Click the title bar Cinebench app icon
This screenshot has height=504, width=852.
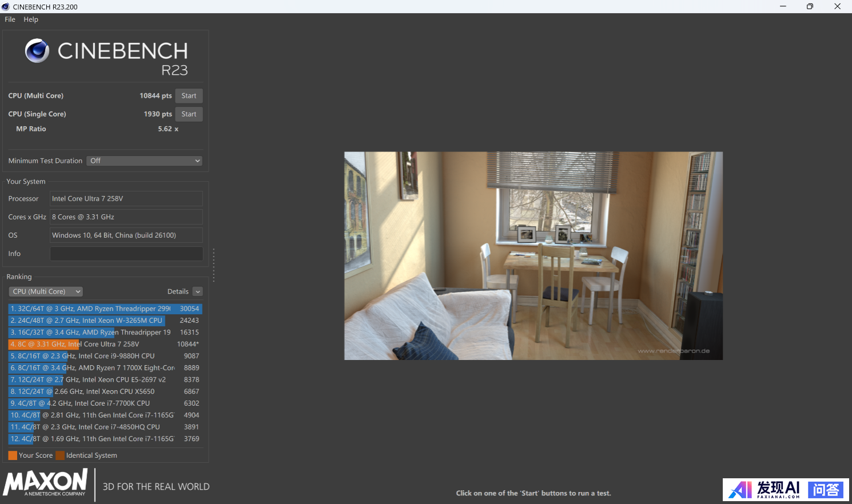tap(6, 7)
